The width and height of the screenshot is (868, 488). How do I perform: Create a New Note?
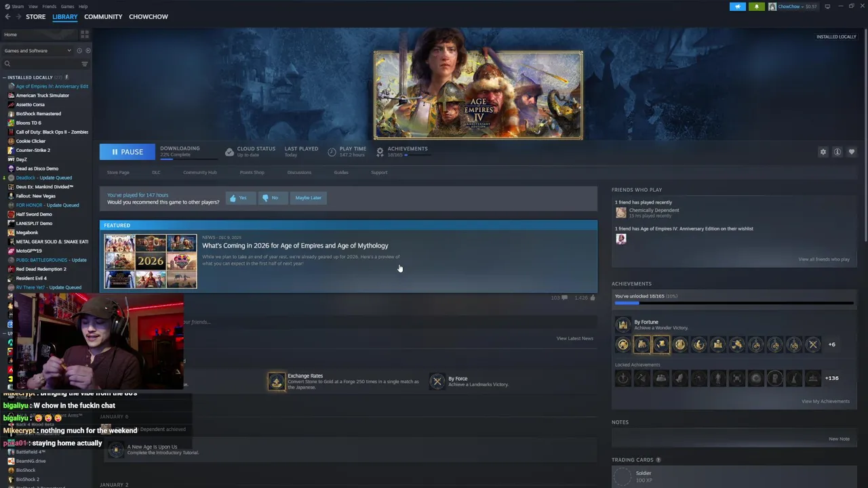click(839, 439)
